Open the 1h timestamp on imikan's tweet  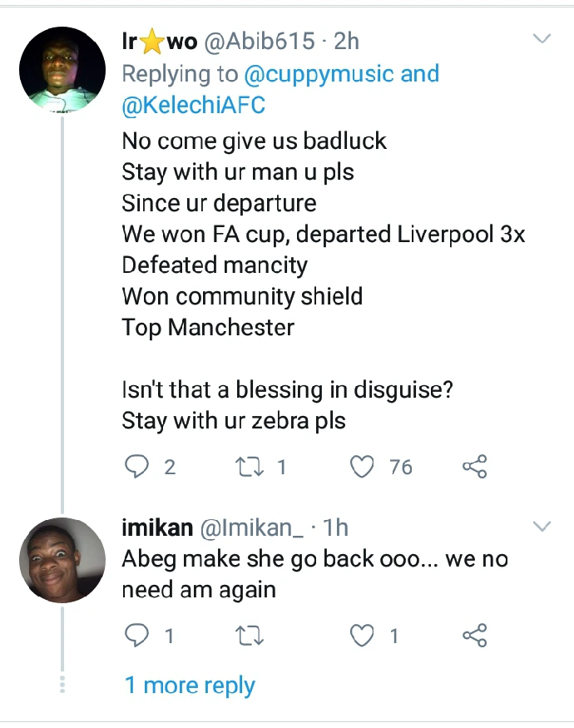coord(334,527)
